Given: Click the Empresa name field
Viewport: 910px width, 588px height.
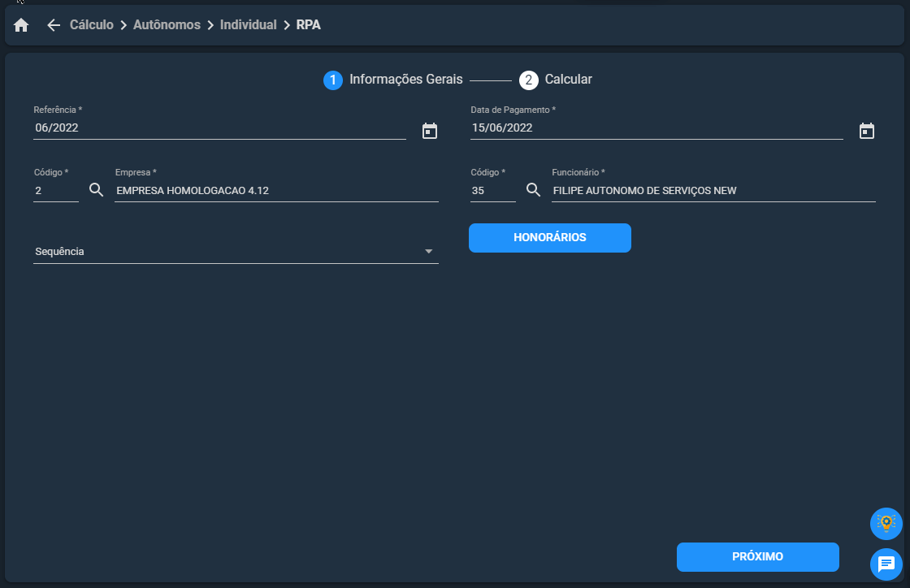Looking at the screenshot, I should click(x=276, y=191).
